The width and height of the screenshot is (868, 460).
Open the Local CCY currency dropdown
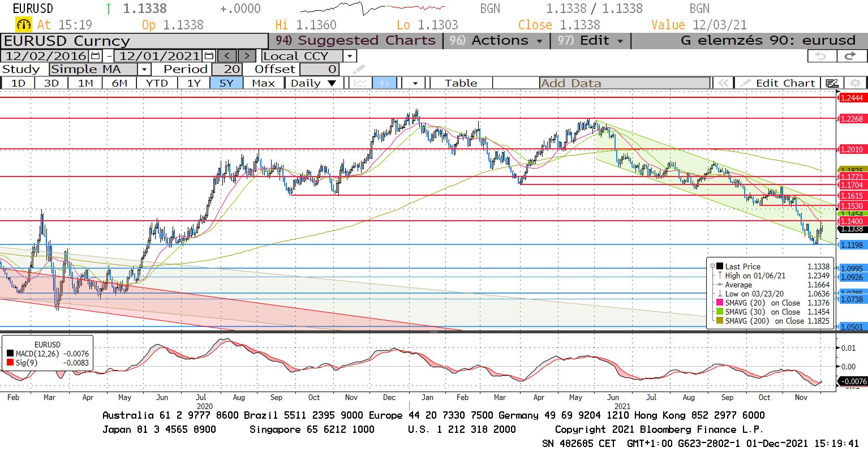click(350, 56)
